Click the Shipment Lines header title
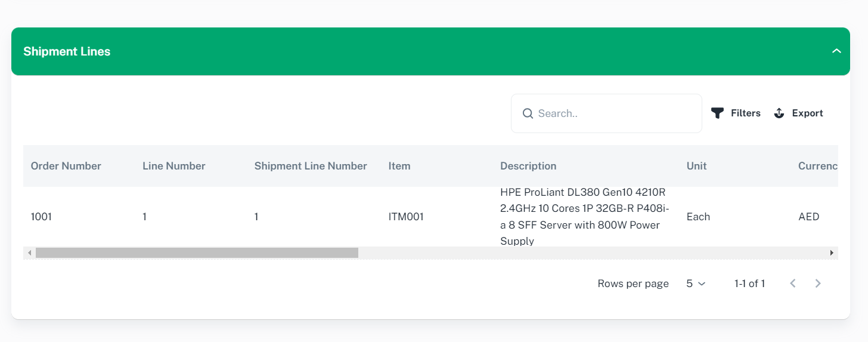The width and height of the screenshot is (868, 342). (x=67, y=51)
